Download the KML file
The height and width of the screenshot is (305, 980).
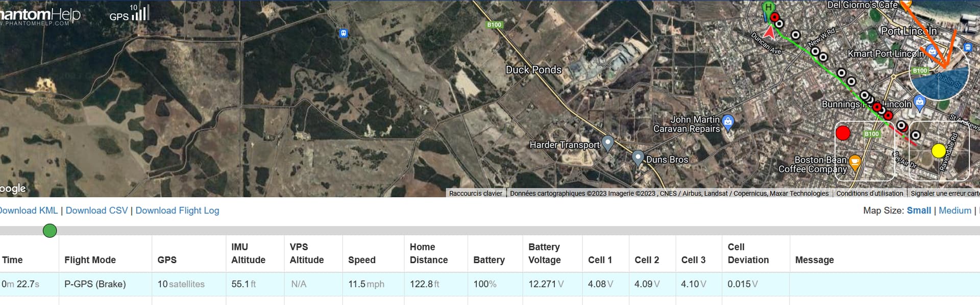tap(29, 211)
